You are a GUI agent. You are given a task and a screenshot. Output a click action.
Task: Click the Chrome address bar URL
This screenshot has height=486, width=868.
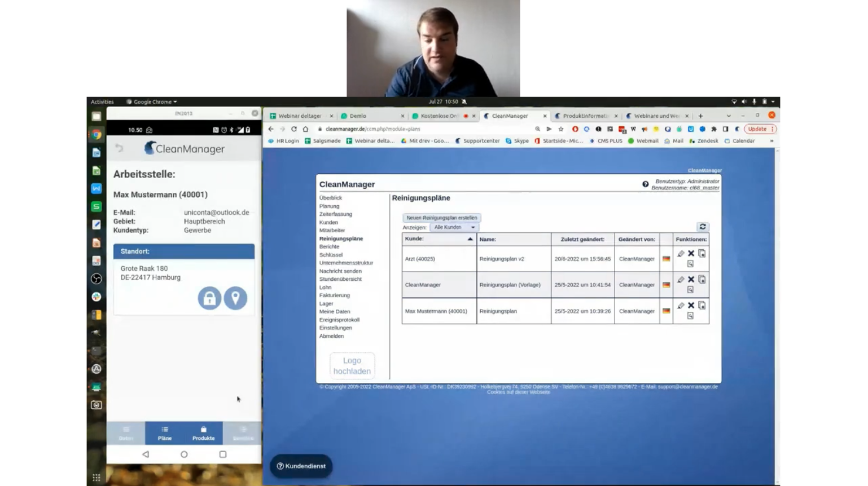click(x=373, y=129)
